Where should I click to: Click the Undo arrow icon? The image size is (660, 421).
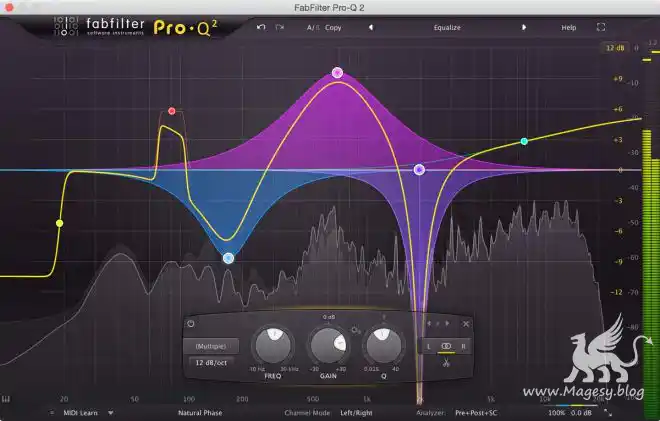pyautogui.click(x=261, y=27)
